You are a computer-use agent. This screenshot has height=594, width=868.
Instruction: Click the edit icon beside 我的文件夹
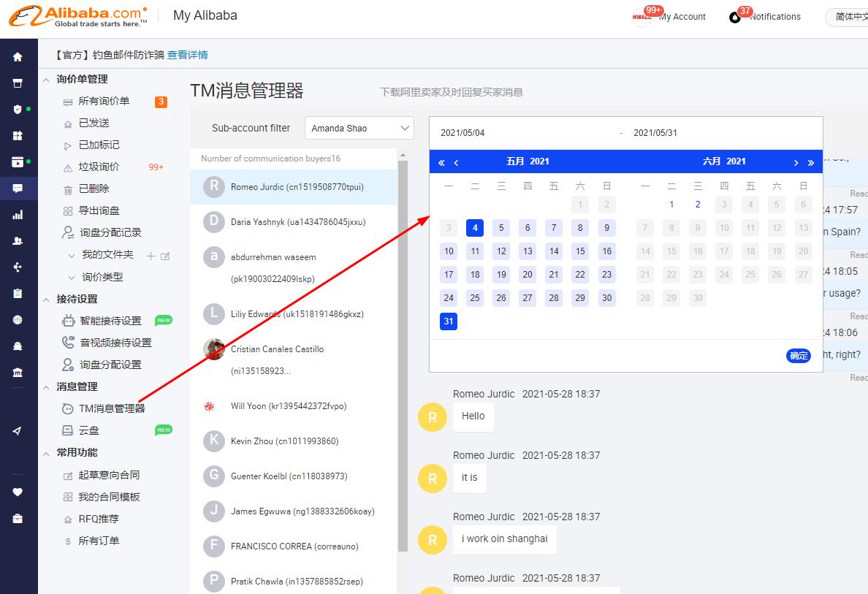(165, 256)
